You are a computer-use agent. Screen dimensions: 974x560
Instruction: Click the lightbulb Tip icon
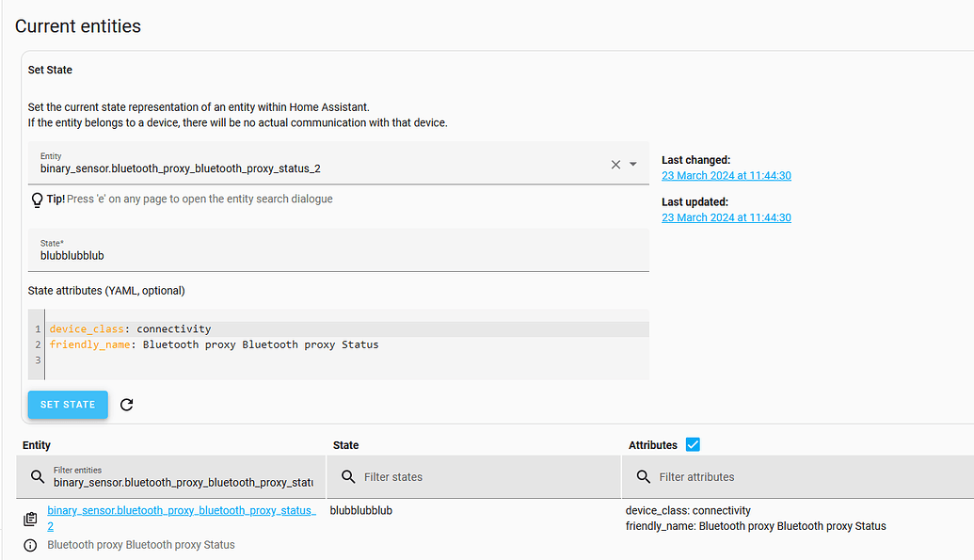(x=38, y=200)
